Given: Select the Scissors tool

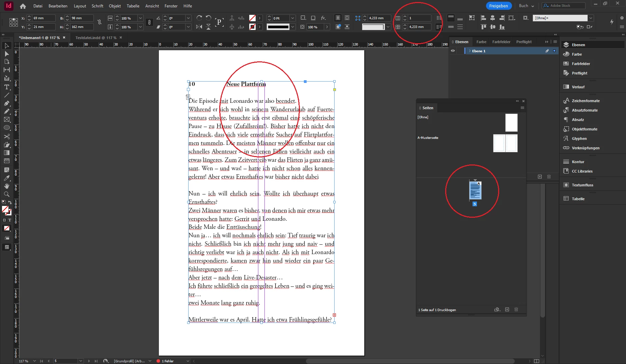Looking at the screenshot, I should (x=6, y=136).
